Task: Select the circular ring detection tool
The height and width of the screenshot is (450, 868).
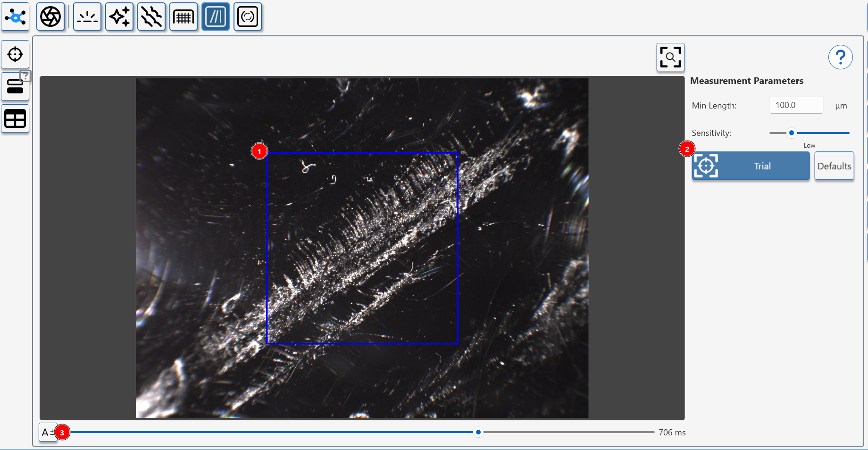Action: point(248,17)
